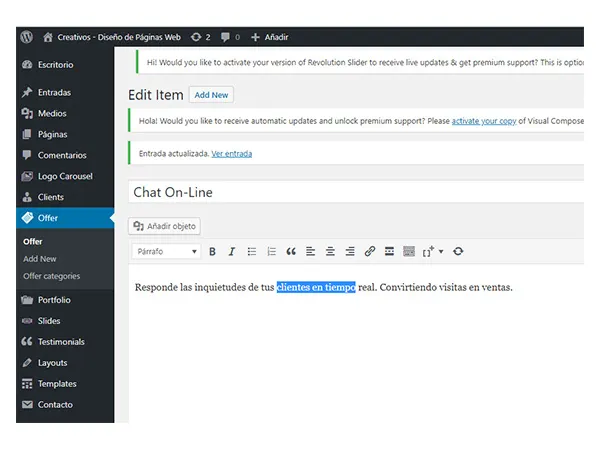The width and height of the screenshot is (600, 450).
Task: Open the Comentarios menu
Action: [x=65, y=155]
